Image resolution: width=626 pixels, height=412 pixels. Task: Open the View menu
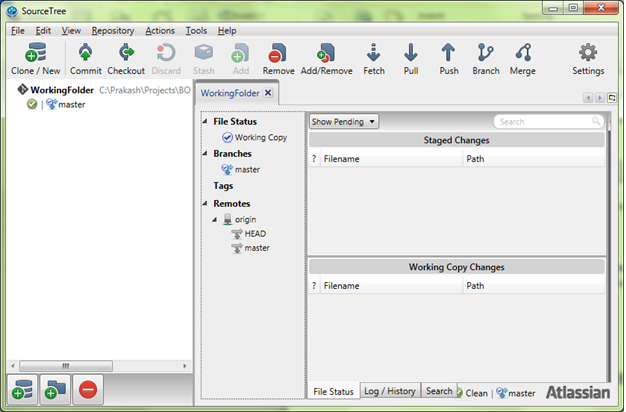pyautogui.click(x=71, y=31)
